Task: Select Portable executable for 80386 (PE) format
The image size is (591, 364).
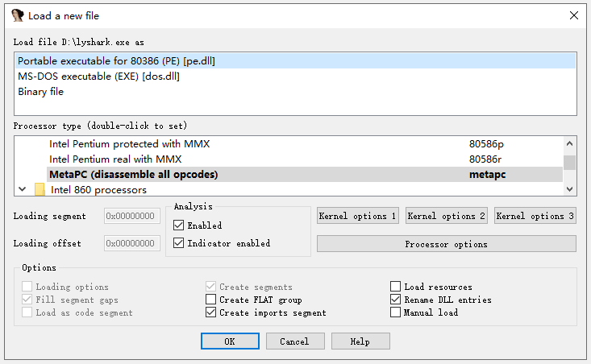Action: coord(116,61)
